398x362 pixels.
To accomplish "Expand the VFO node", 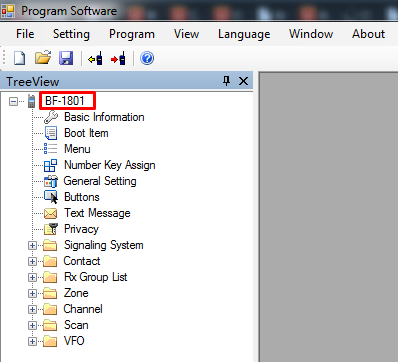I will (x=32, y=342).
